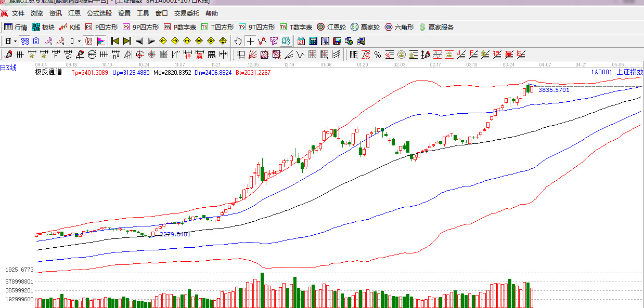Expand the candlestick style dropdown arrow
Image resolution: width=644 pixels, height=308 pixels.
click(79, 41)
